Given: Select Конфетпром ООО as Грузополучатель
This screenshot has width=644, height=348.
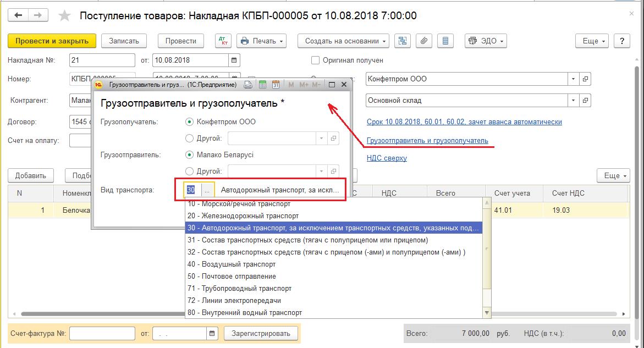Looking at the screenshot, I should tap(189, 122).
